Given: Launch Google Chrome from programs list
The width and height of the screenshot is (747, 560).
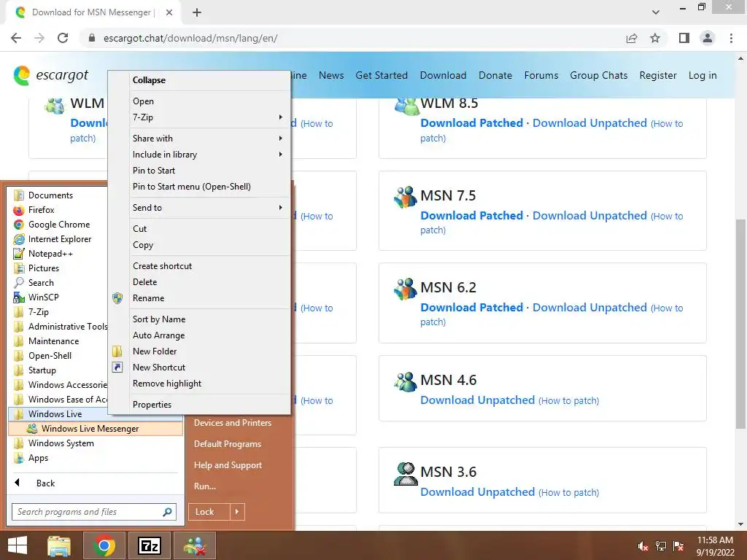Looking at the screenshot, I should tap(58, 225).
